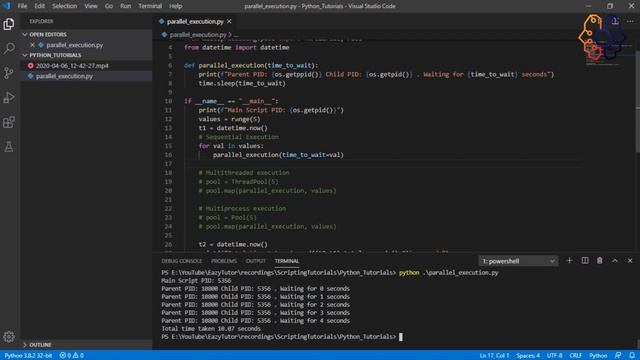The height and width of the screenshot is (360, 640).
Task: Click UTF-8 encoding in status bar
Action: pyautogui.click(x=554, y=356)
